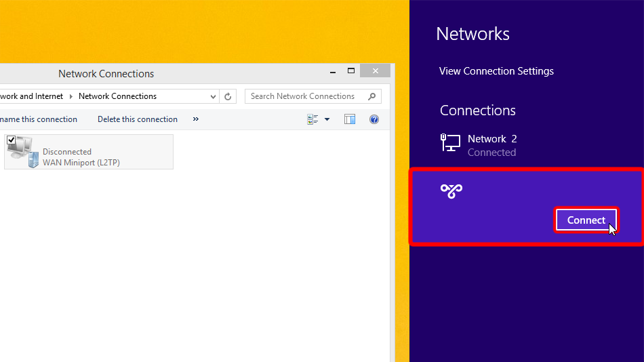Choose Rename this connection in toolbar

(38, 119)
